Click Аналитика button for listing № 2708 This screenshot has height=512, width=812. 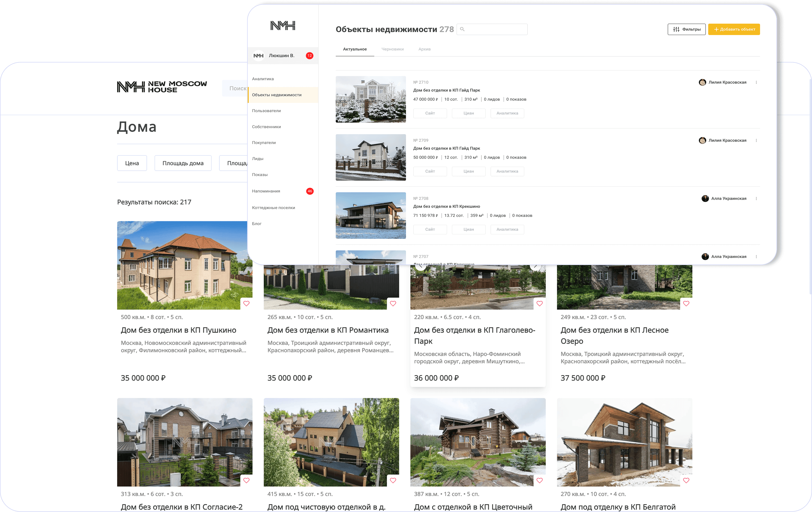[x=507, y=229]
